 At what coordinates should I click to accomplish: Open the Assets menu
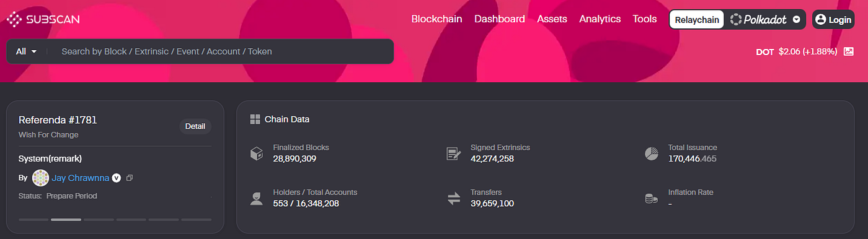(552, 19)
